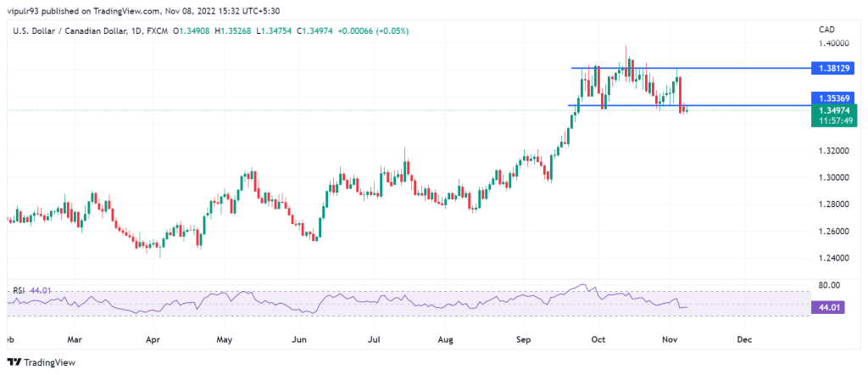Click the 1.38129 blue price label
The image size is (868, 375).
[832, 67]
